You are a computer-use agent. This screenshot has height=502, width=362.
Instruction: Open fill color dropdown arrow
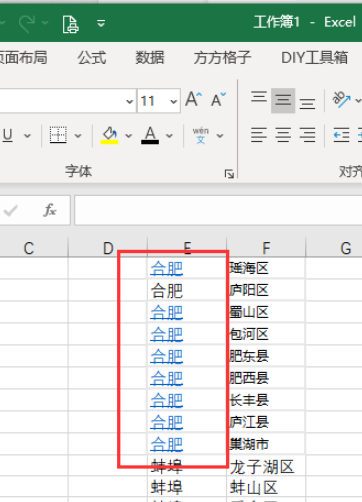point(129,136)
